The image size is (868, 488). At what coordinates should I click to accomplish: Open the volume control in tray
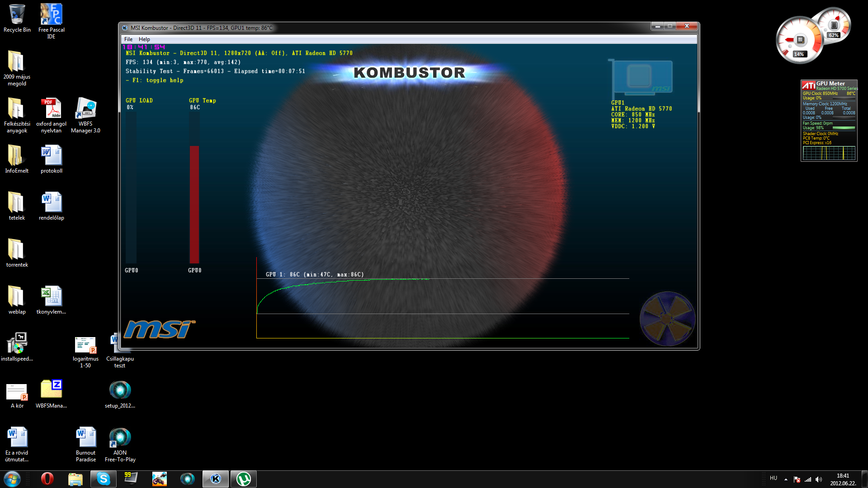click(x=819, y=479)
